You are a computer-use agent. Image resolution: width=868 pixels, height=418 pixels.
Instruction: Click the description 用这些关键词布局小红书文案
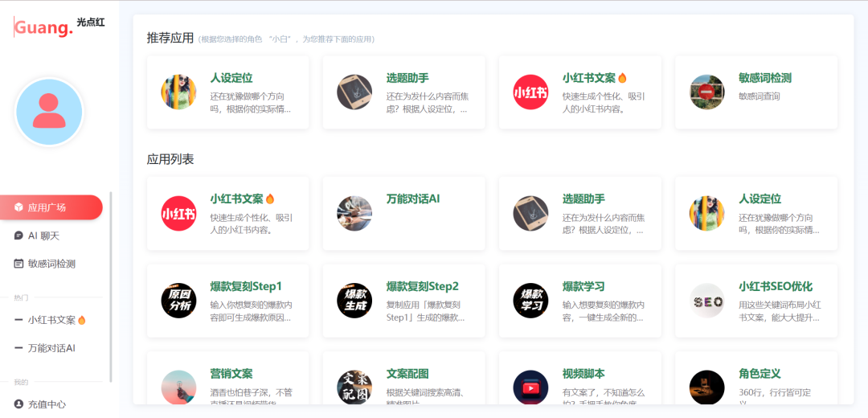[780, 312]
